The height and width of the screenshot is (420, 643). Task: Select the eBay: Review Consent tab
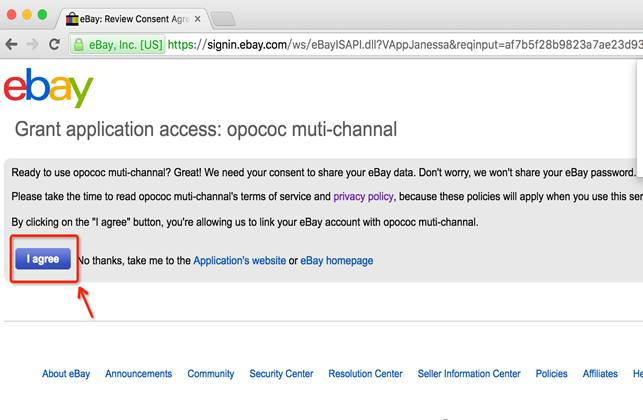coord(134,19)
